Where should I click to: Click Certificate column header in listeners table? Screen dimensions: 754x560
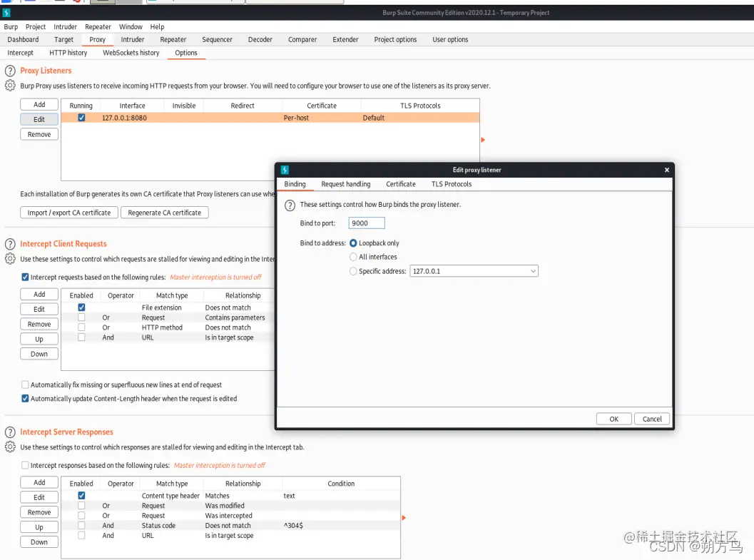[x=322, y=106]
